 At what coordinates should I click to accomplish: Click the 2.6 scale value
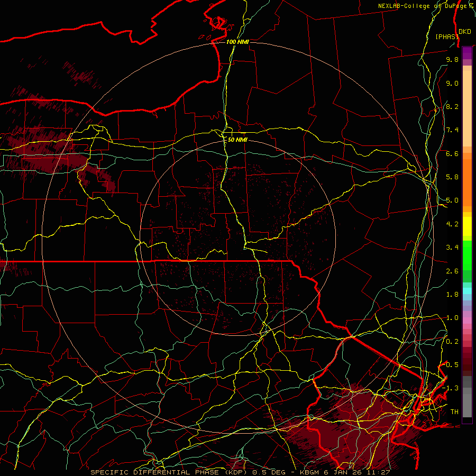(452, 271)
